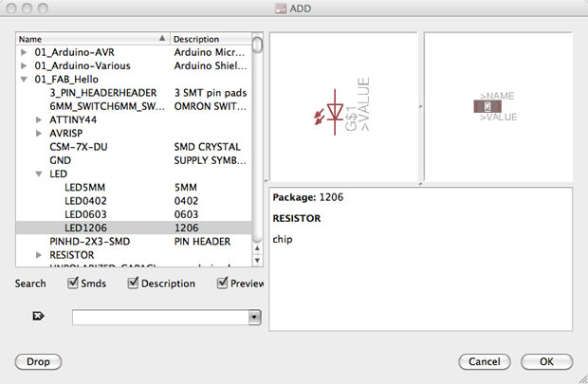588x384 pixels.
Task: Click the 1206 package footprint preview
Action: point(487,106)
